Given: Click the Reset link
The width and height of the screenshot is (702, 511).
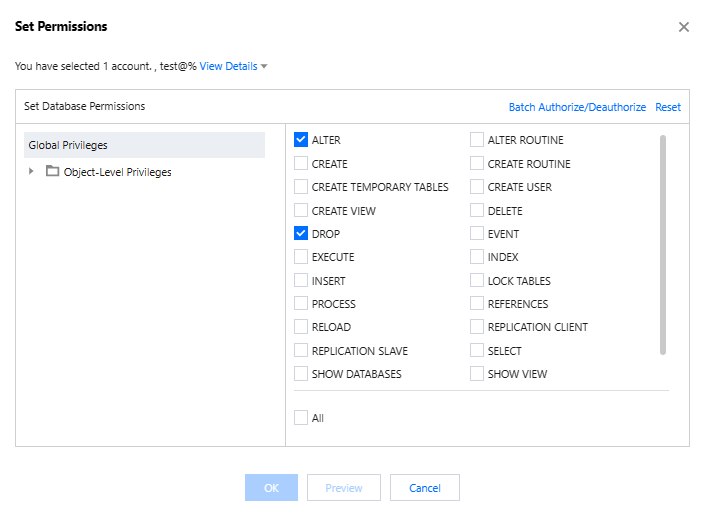Looking at the screenshot, I should (x=668, y=107).
